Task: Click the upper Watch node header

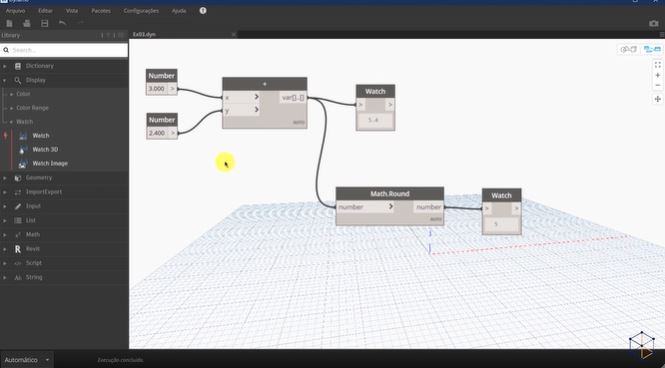Action: (x=375, y=91)
